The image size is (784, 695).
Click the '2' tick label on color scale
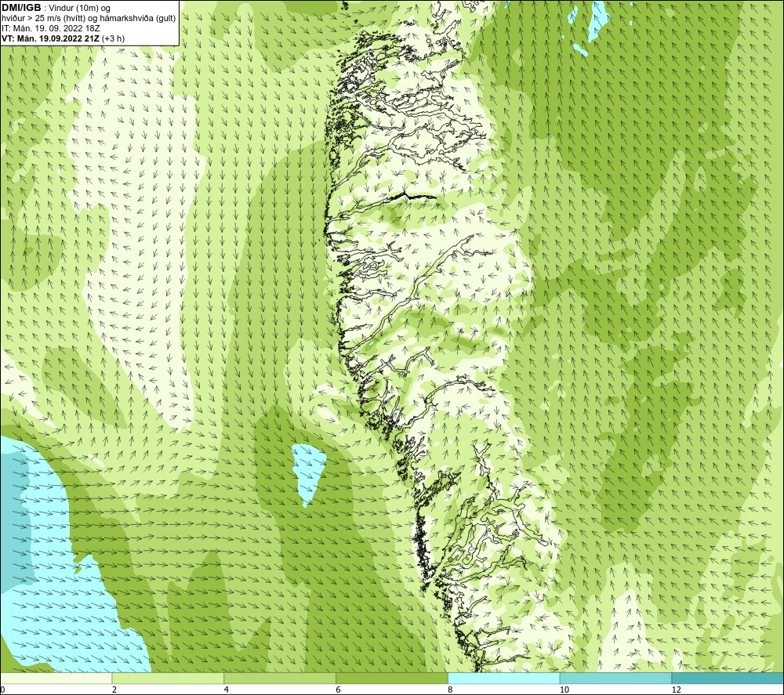114,690
